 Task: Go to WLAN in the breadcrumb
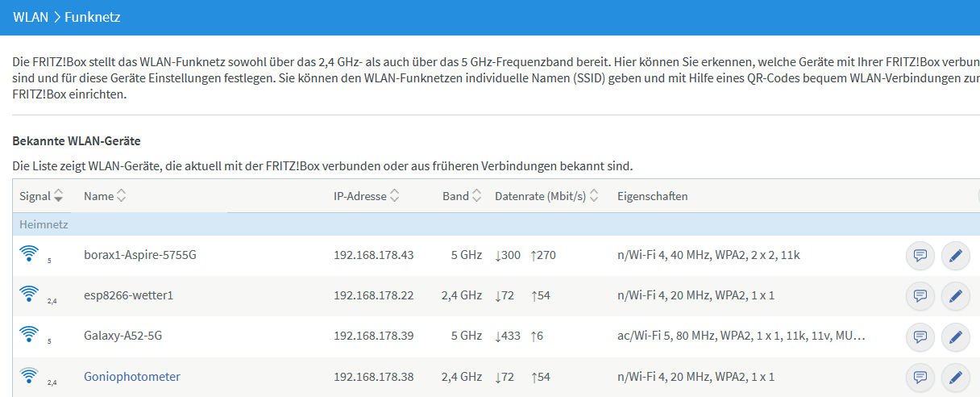pos(31,16)
